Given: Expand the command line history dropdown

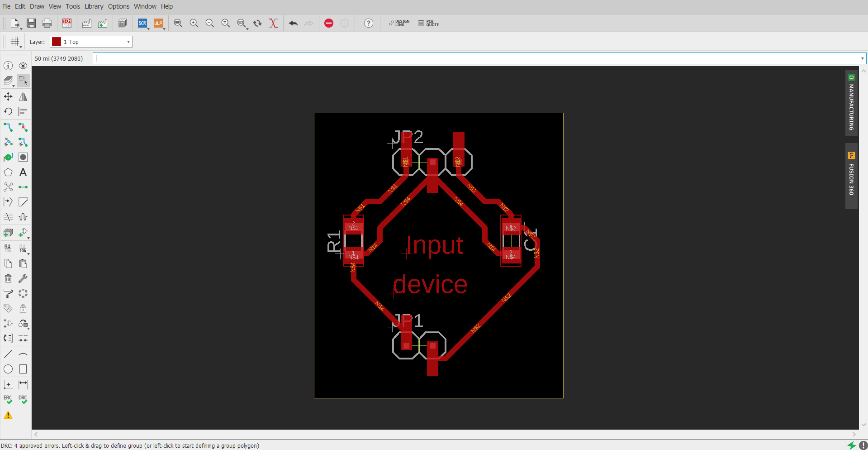Looking at the screenshot, I should [x=862, y=58].
